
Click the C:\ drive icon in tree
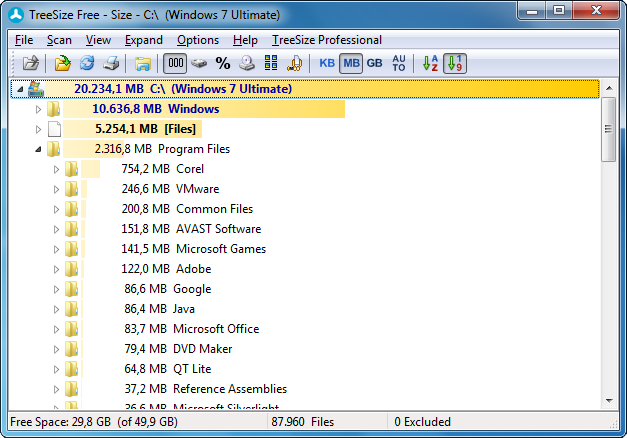36,89
